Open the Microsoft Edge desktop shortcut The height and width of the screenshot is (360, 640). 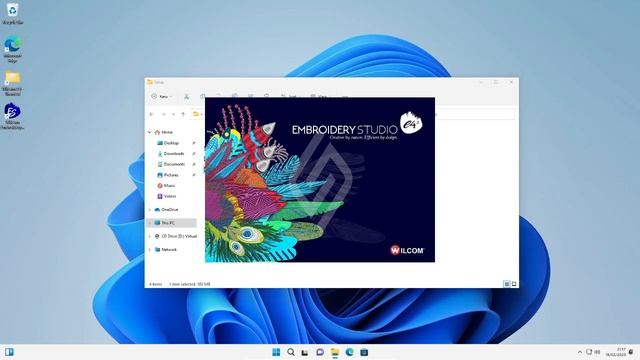[x=13, y=49]
